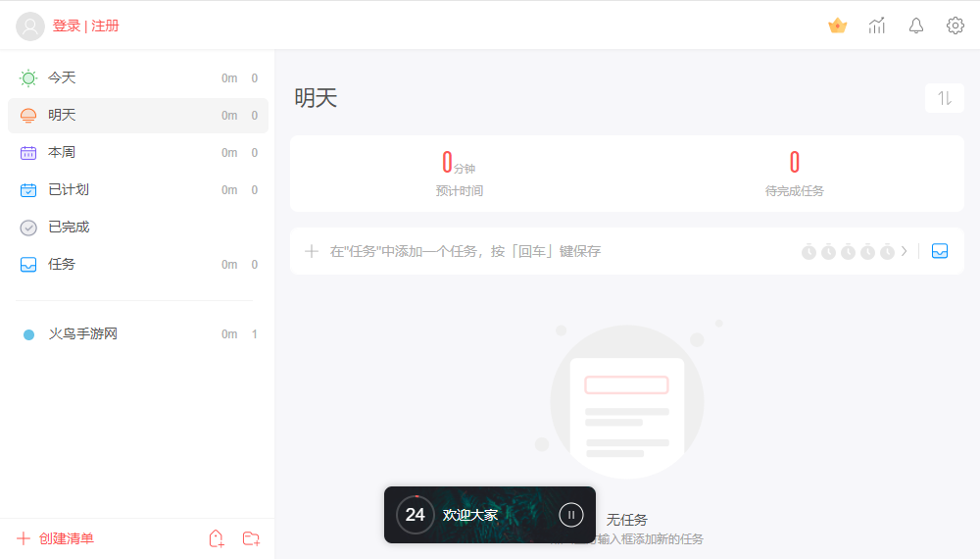Click the 欢迎大家 timer task name

click(x=470, y=515)
